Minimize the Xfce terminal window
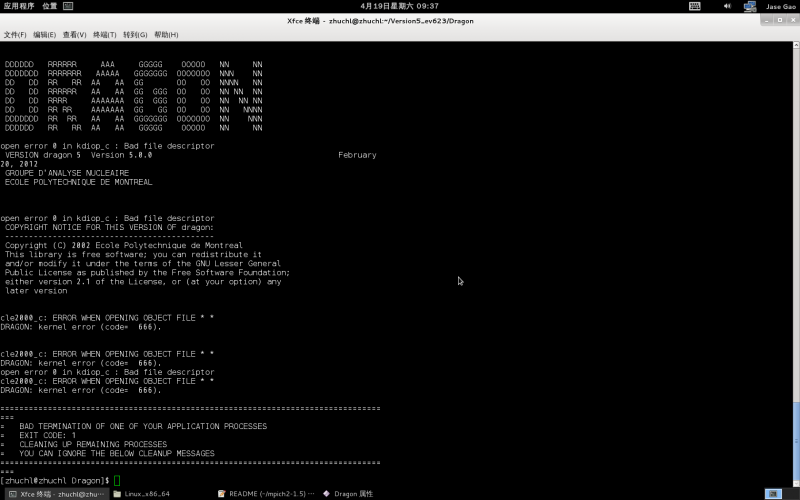800x500 pixels. (766, 20)
